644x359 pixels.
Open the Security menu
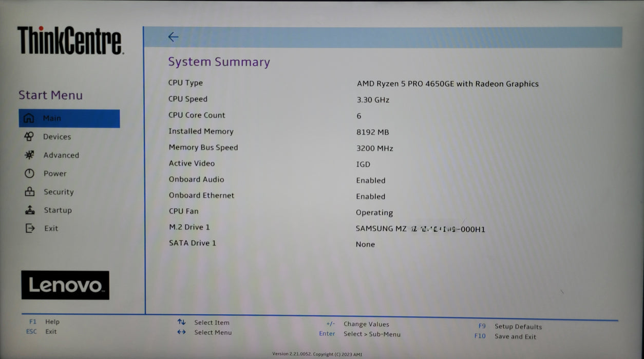pos(59,192)
